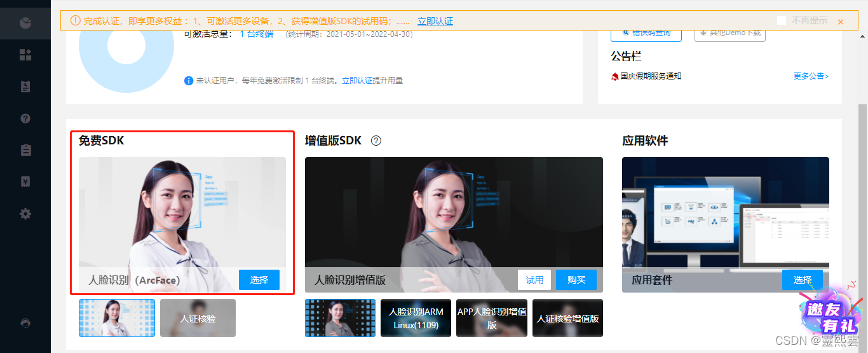This screenshot has width=868, height=353.
Task: Select the first 增值版 face recognition thumbnail
Action: [x=340, y=318]
